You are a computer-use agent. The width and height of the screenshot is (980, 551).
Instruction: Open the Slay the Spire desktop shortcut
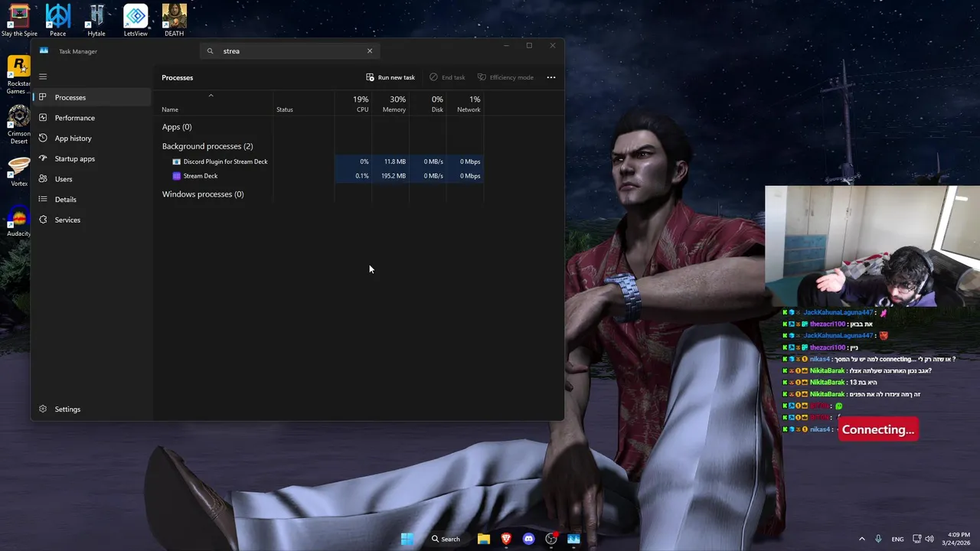(19, 20)
